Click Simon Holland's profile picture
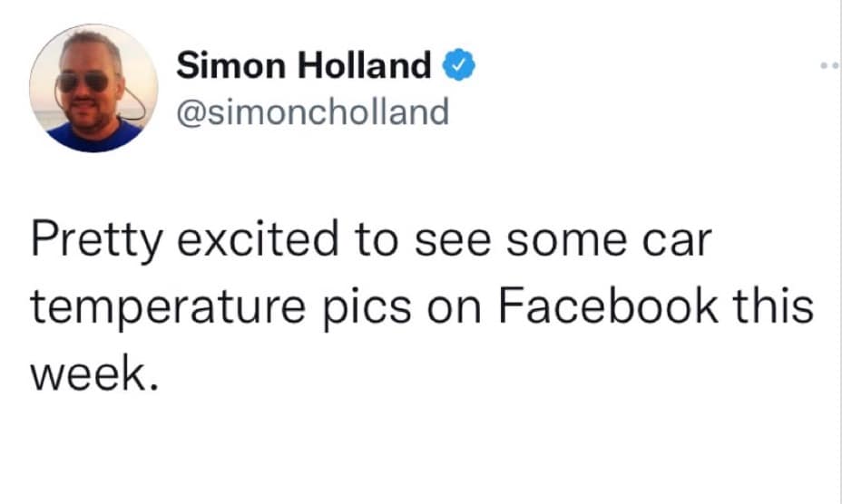 pyautogui.click(x=93, y=88)
